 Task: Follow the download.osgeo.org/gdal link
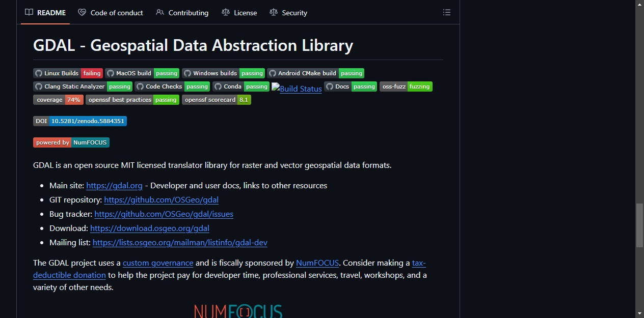point(150,228)
